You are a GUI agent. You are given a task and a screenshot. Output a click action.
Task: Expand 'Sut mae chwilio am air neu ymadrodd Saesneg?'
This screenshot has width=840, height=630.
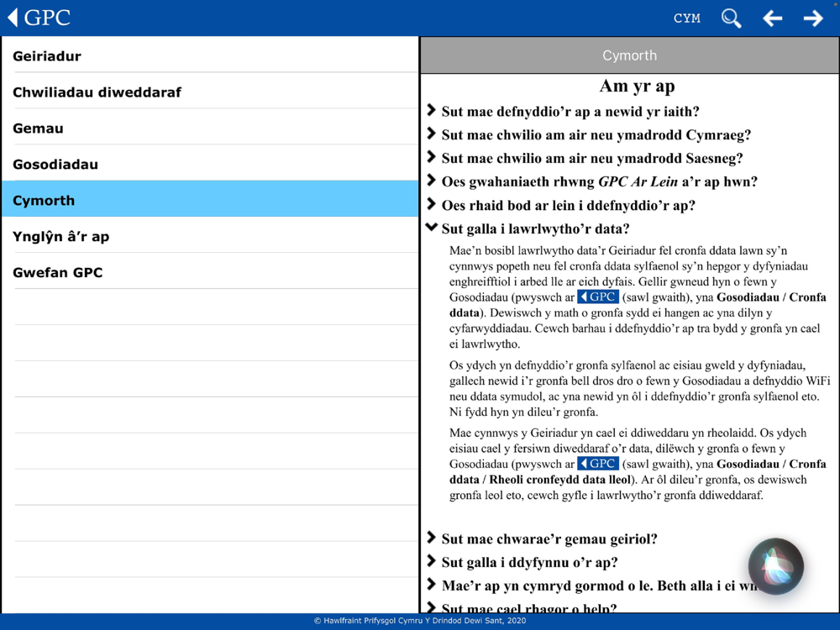coord(585,158)
